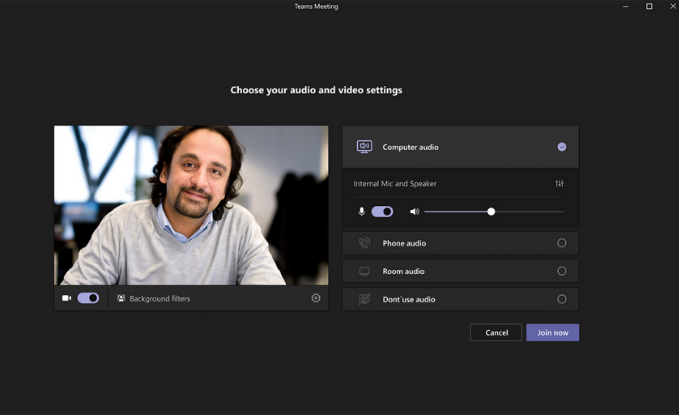
Task: Click the microphone icon
Action: coord(361,212)
